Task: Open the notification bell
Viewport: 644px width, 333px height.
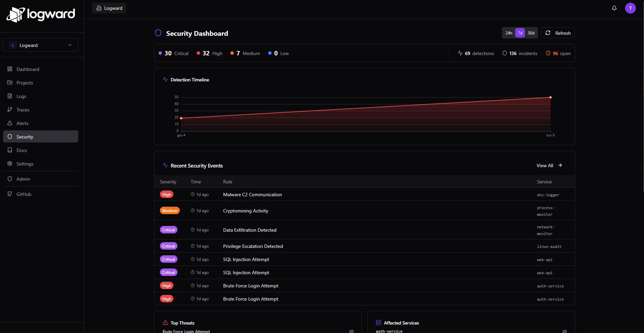Action: click(614, 8)
